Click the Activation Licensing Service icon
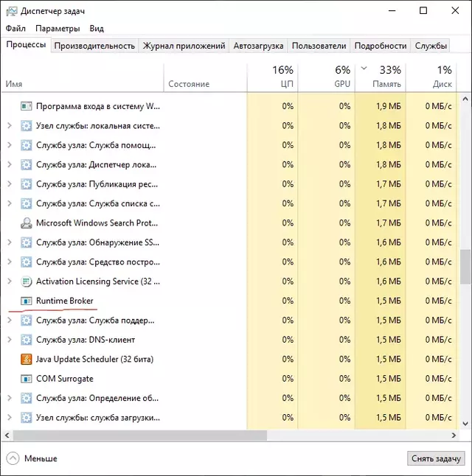Image resolution: width=472 pixels, height=476 pixels. point(27,281)
